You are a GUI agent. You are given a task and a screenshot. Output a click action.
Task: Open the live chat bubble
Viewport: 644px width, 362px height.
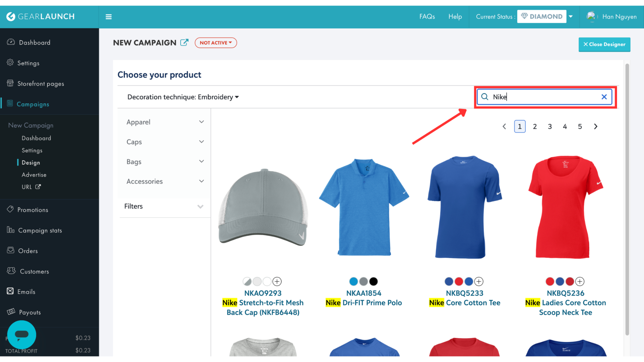[22, 335]
